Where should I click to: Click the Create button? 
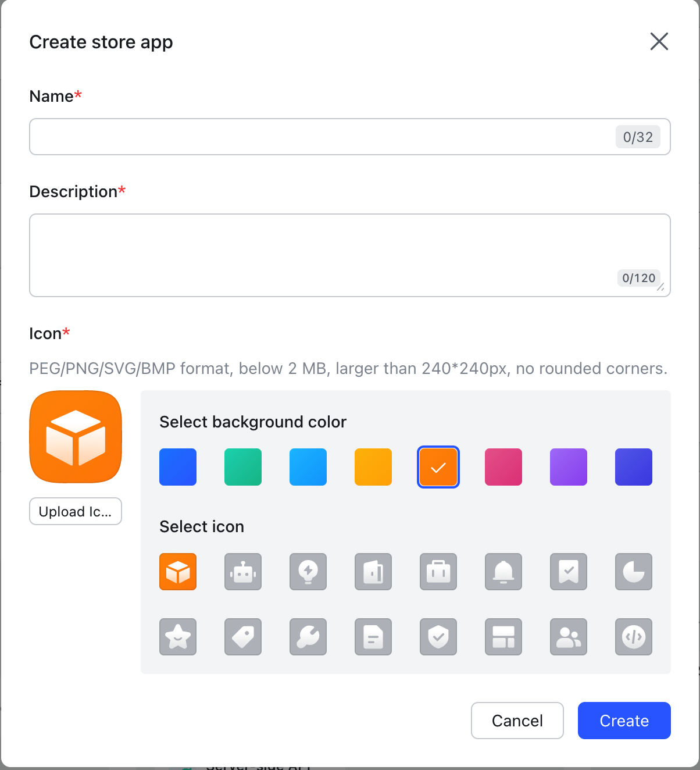coord(624,721)
